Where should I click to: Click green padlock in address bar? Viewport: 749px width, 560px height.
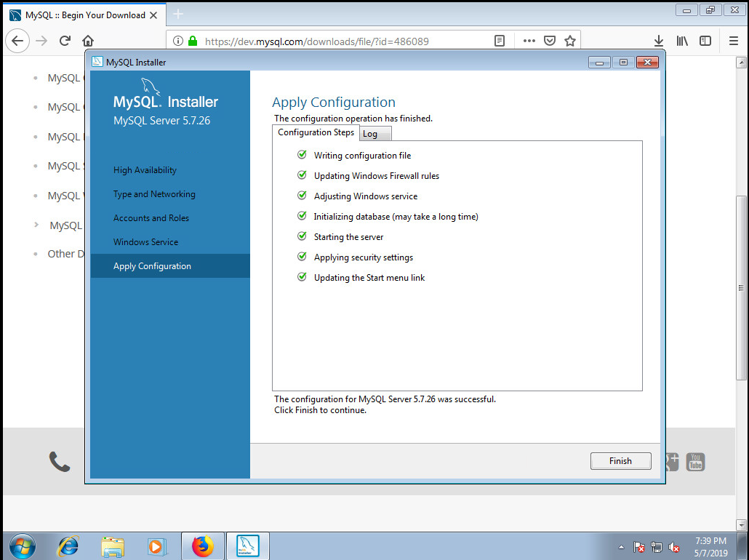coord(193,41)
